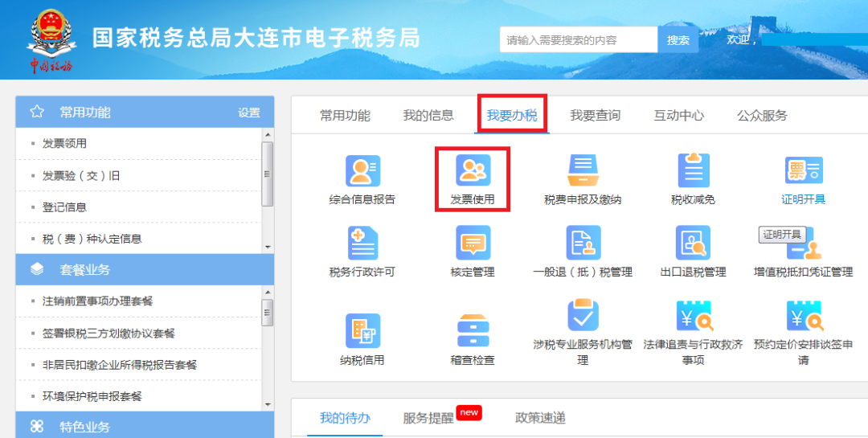Click 套餐业务 list scrollbar up arrow
The height and width of the screenshot is (438, 868).
point(268,292)
